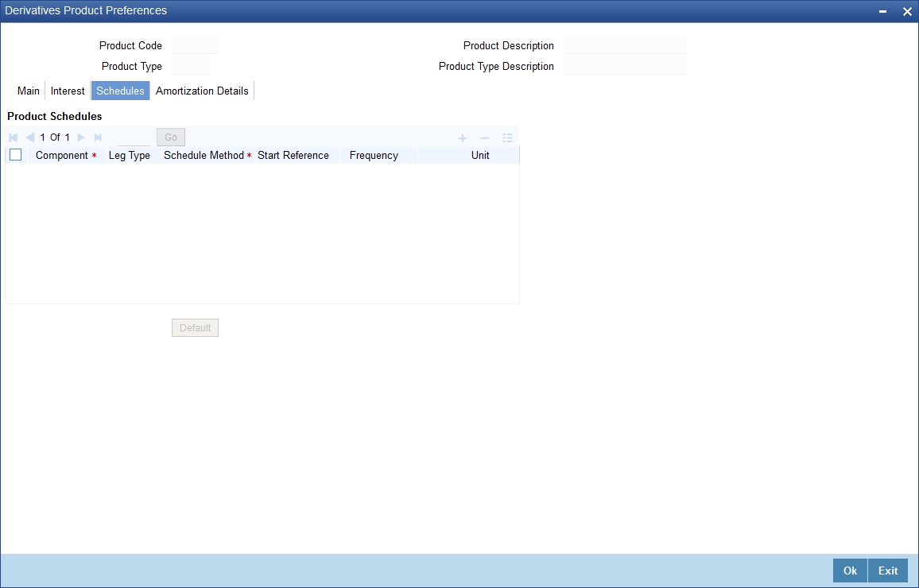Switch to the Schedules tab
919x588 pixels.
[120, 91]
